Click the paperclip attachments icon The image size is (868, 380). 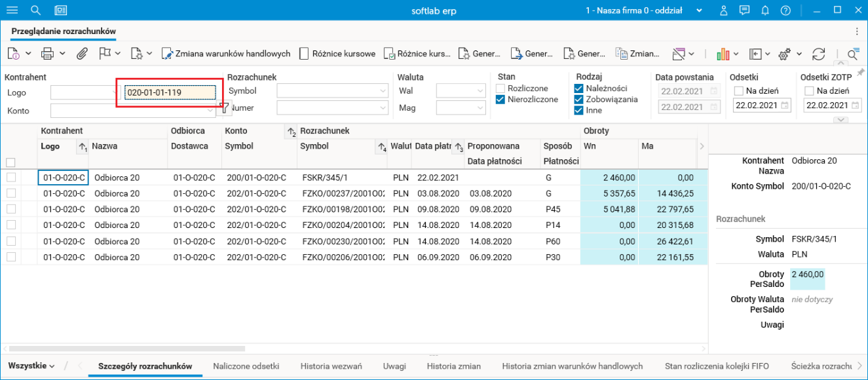pos(82,54)
